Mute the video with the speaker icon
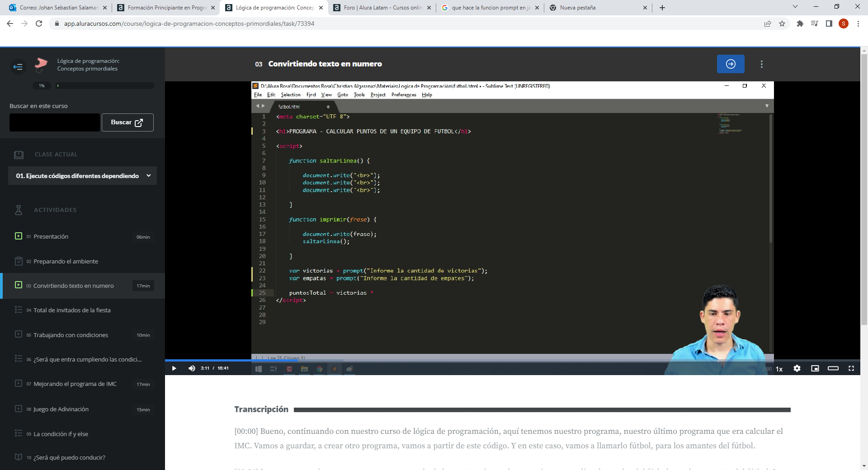This screenshot has height=470, width=868. click(192, 368)
